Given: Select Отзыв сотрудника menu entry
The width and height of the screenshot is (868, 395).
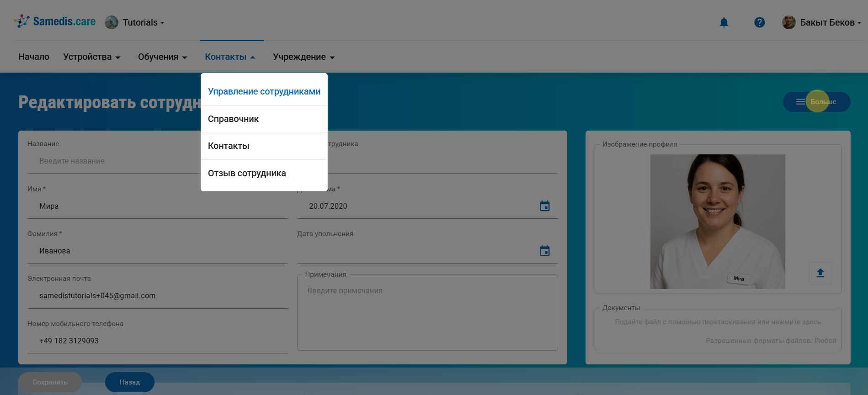Looking at the screenshot, I should click(x=247, y=173).
